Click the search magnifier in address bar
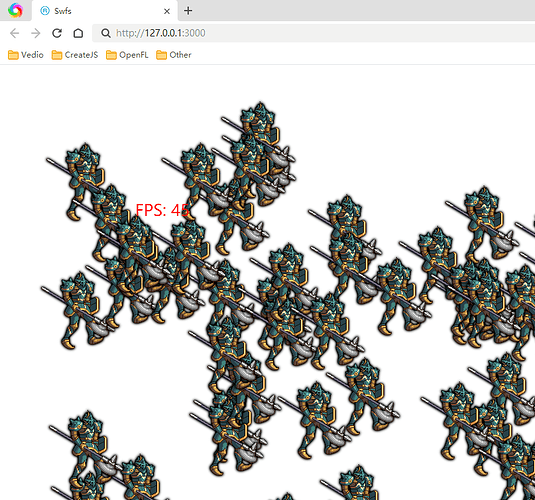 (x=106, y=33)
